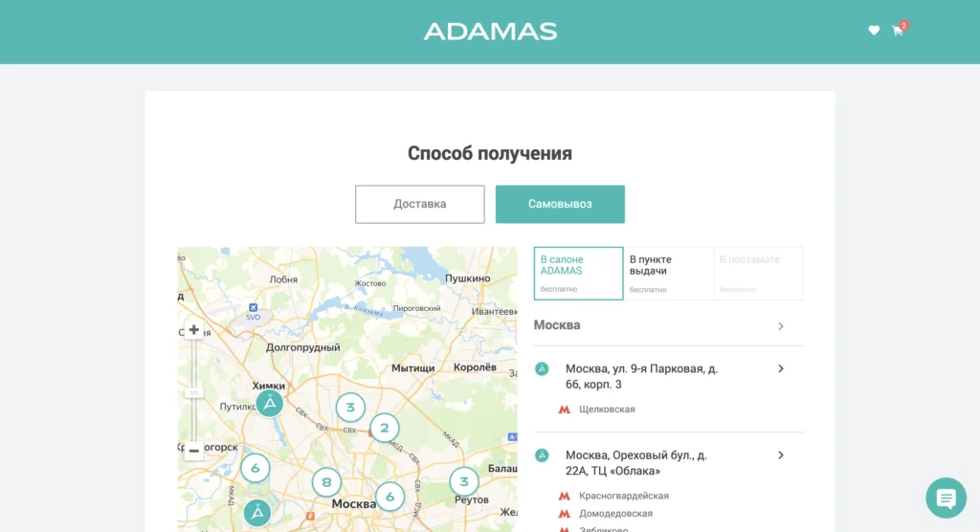Choose the Самовывоз pickup option
This screenshot has height=532, width=980.
tap(560, 204)
